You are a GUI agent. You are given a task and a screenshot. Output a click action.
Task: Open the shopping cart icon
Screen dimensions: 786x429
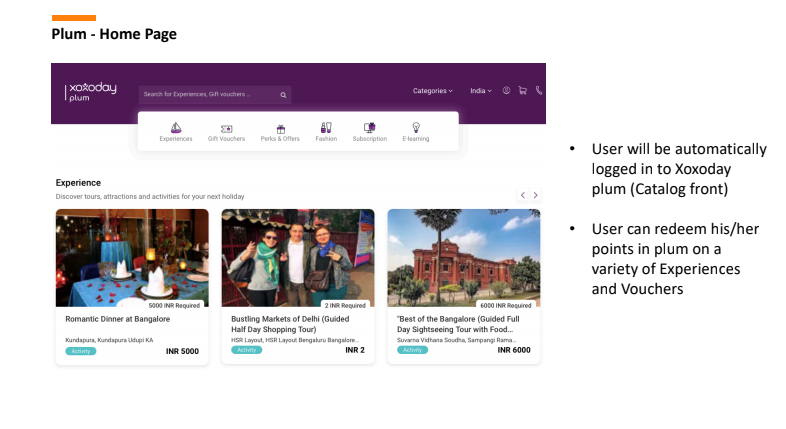522,91
